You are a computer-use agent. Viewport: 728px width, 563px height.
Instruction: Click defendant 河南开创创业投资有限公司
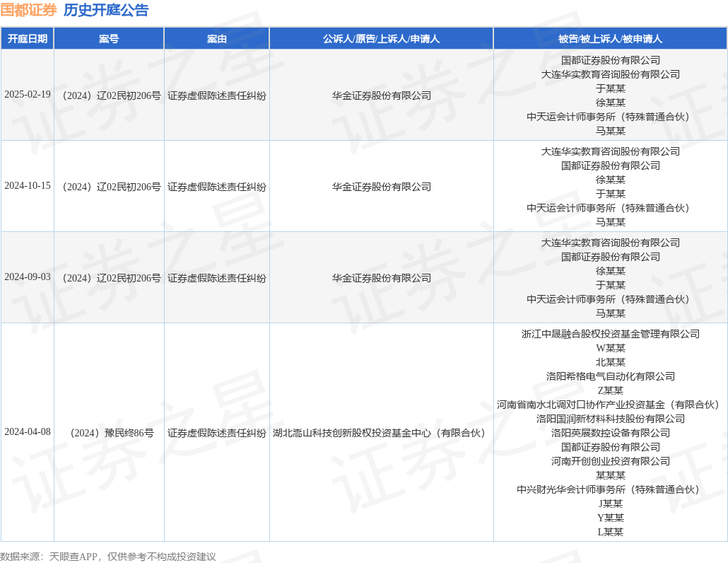[611, 461]
